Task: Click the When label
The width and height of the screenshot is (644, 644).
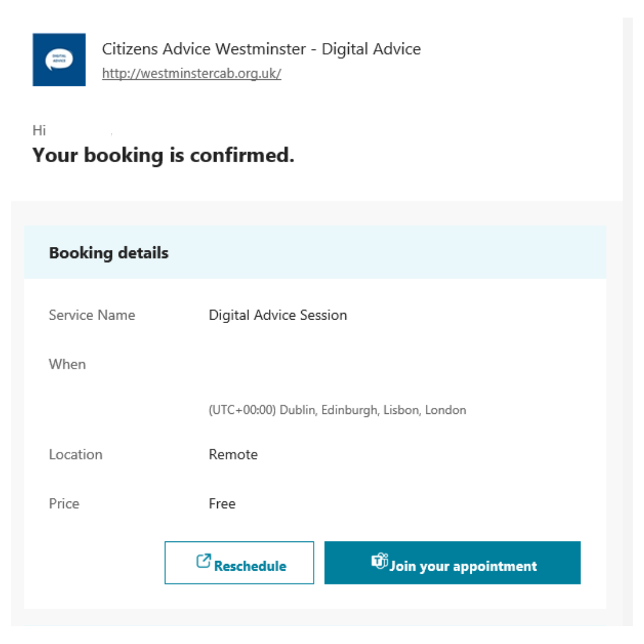Action: [67, 364]
